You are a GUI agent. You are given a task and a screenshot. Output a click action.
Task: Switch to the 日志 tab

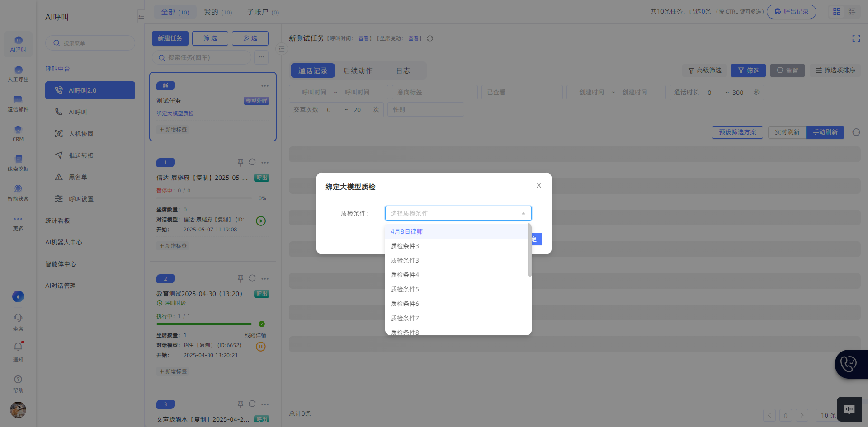click(403, 70)
